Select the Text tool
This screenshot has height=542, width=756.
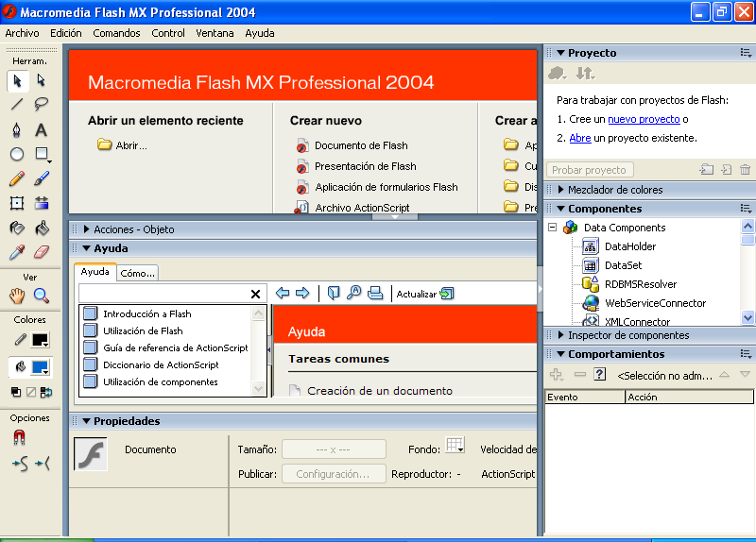[41, 129]
